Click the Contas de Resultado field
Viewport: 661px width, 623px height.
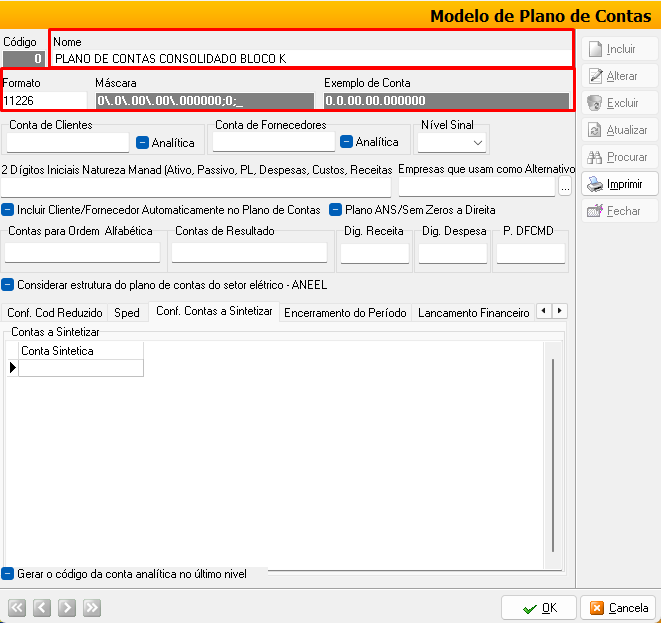(249, 252)
